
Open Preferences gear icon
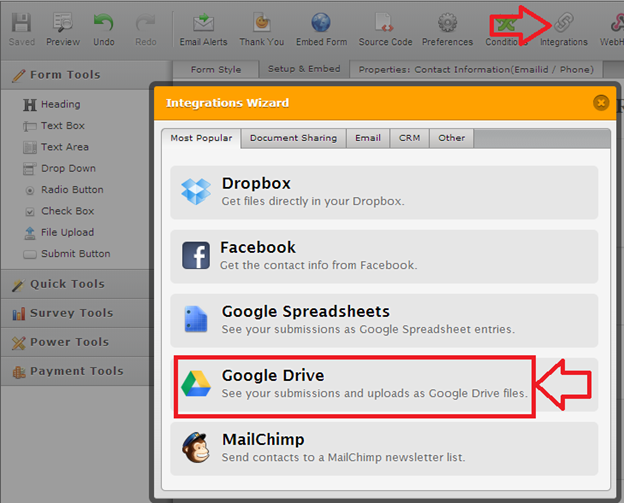point(447,23)
